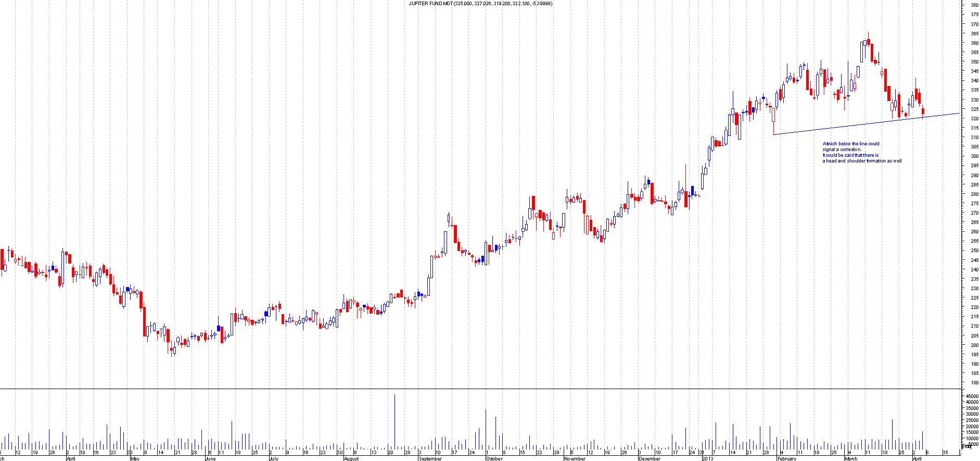Click the 45000 volume axis label
The width and height of the screenshot is (980, 461).
[972, 396]
